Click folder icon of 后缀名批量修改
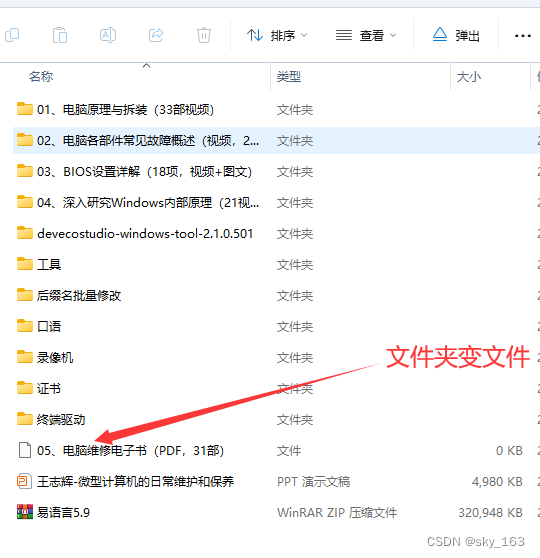 25,295
